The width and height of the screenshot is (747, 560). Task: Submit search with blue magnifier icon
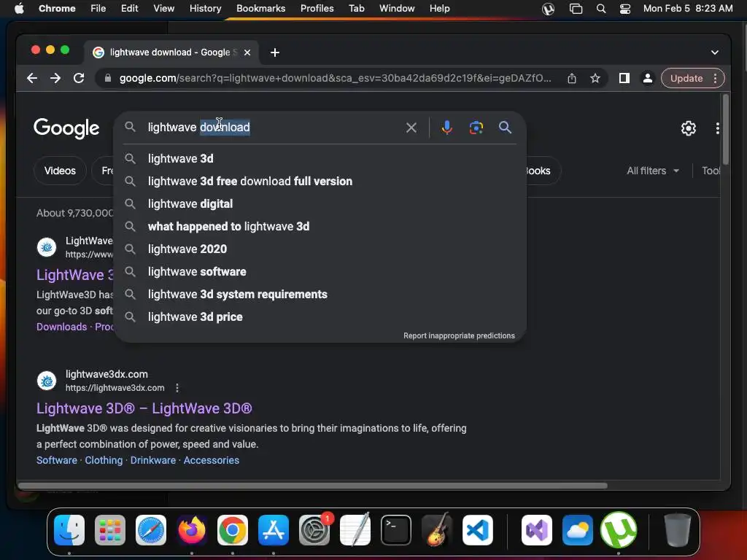505,128
